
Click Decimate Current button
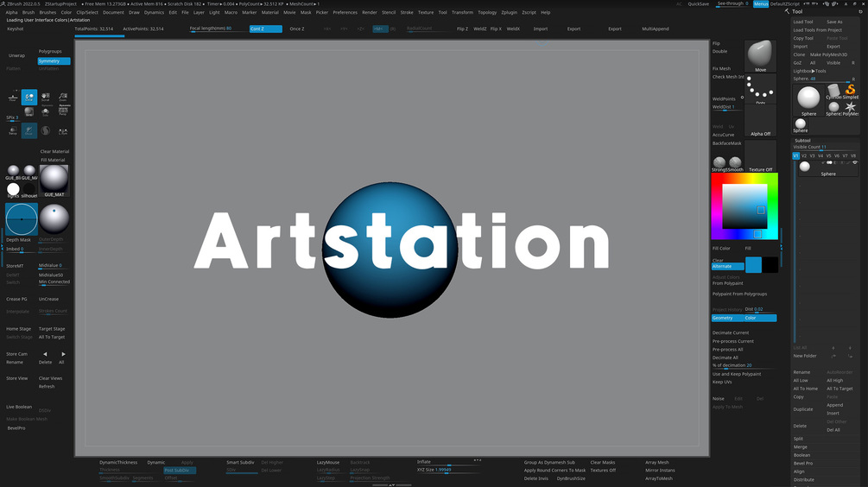point(731,333)
